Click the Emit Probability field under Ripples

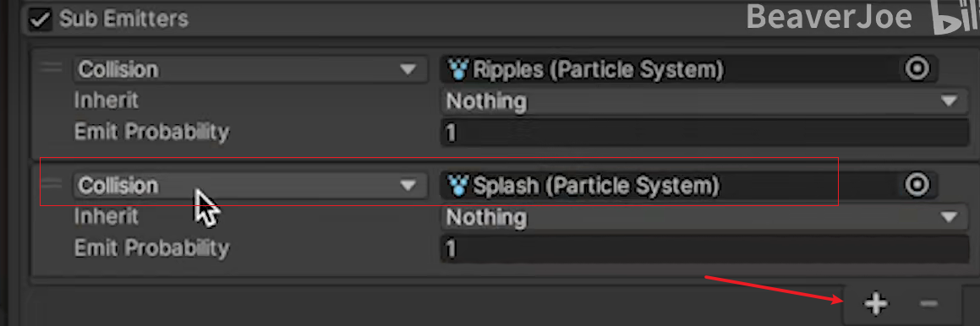click(705, 133)
